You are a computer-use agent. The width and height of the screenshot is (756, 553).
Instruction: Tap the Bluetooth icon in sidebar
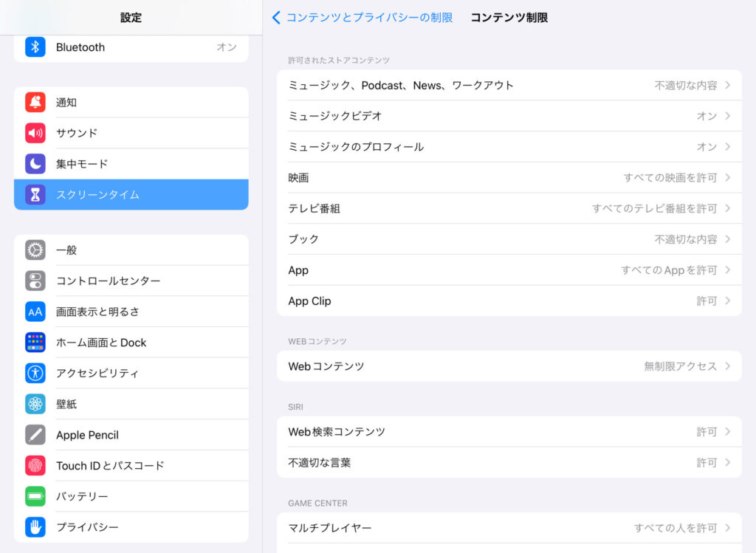click(x=35, y=47)
